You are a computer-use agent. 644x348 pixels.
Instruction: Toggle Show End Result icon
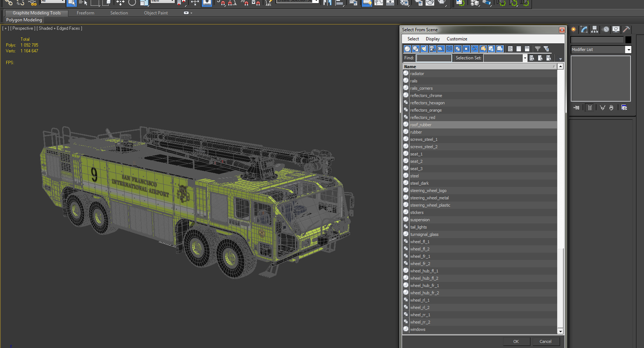[590, 107]
